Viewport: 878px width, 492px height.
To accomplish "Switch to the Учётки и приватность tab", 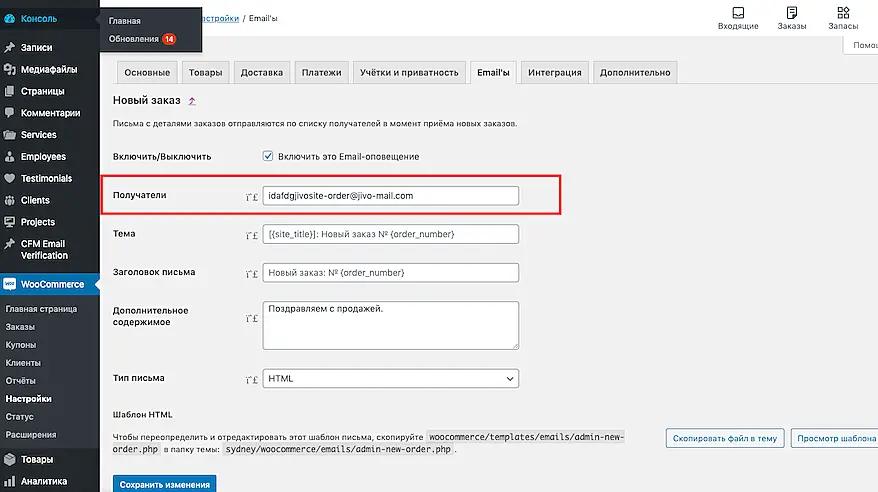I will point(409,72).
